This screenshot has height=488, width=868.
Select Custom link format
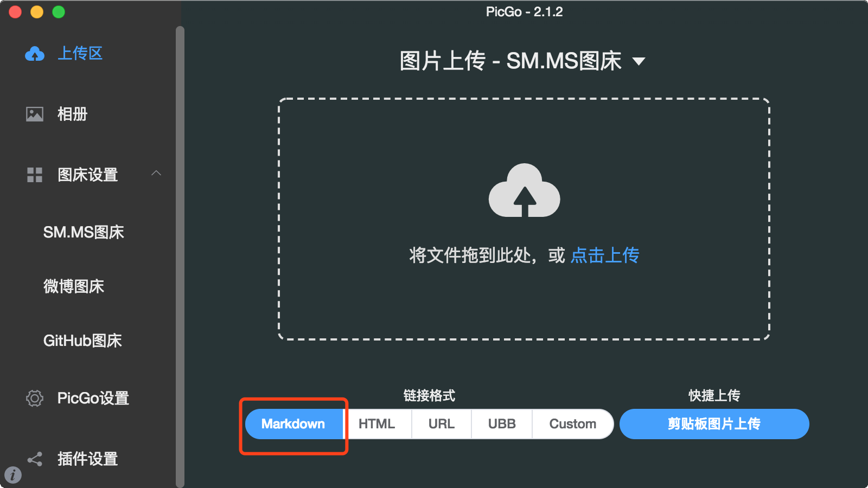pos(573,424)
